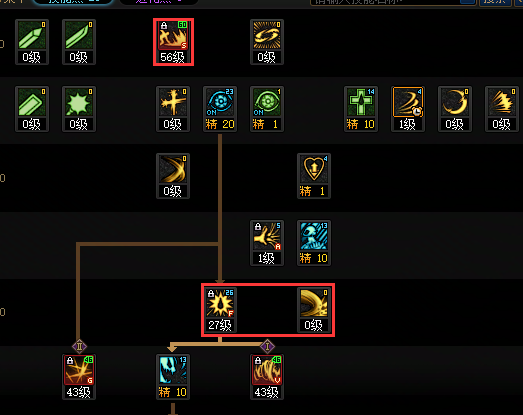Click the purple diamond marker labeled II
523x415 pixels.
tap(79, 346)
